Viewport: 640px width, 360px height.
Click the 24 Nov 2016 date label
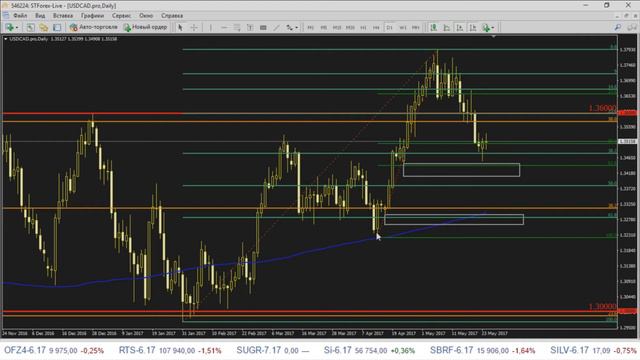coord(14,333)
